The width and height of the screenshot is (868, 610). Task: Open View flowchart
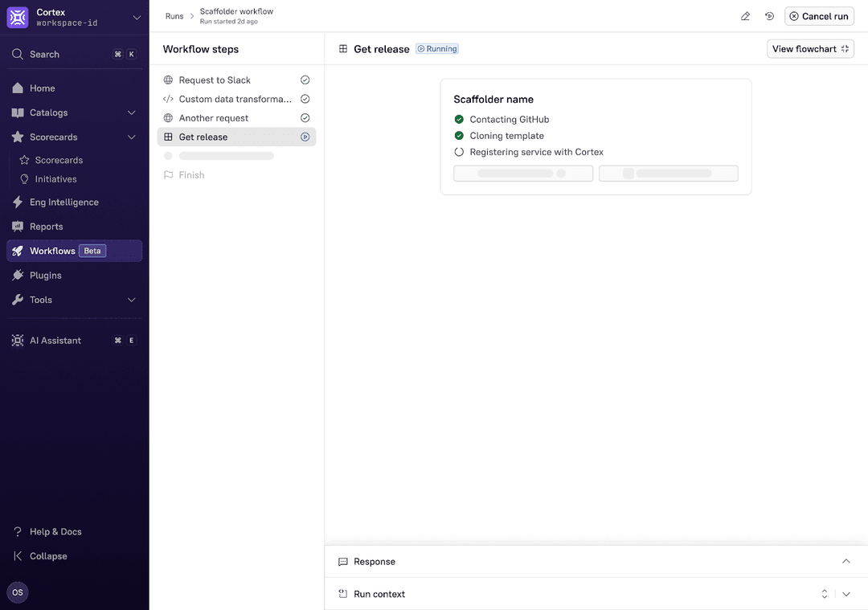click(x=809, y=48)
